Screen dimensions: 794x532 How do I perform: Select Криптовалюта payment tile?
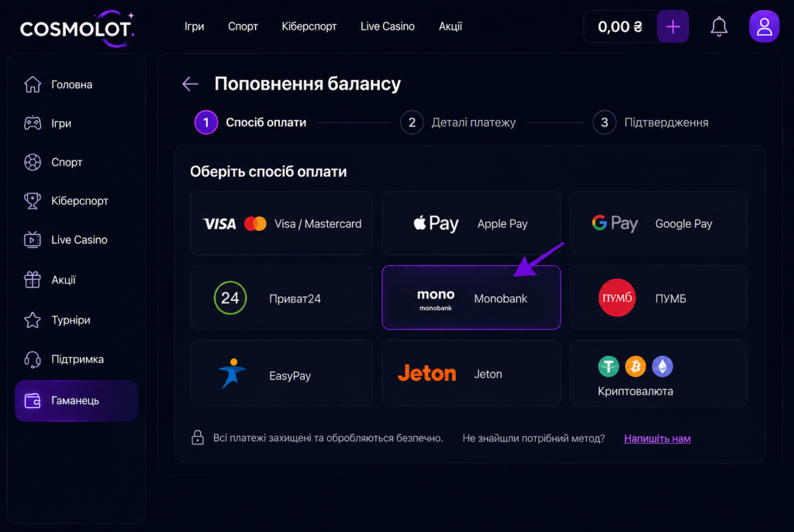click(658, 373)
